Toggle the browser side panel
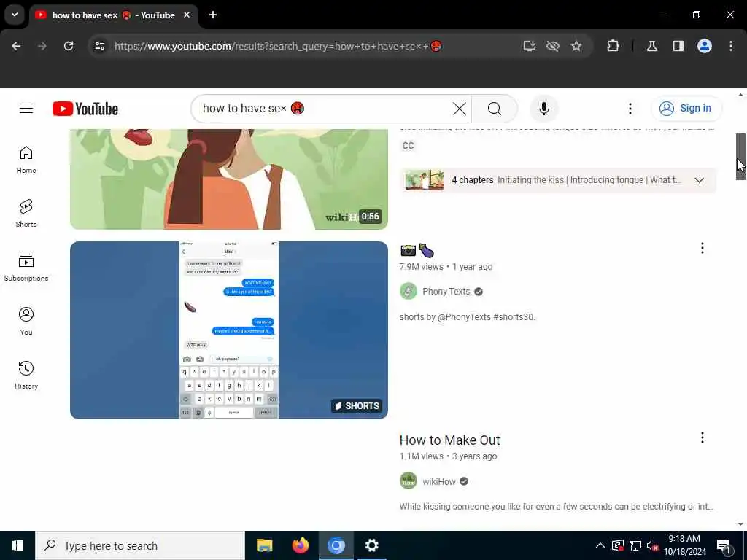Image resolution: width=747 pixels, height=560 pixels. pyautogui.click(x=678, y=46)
